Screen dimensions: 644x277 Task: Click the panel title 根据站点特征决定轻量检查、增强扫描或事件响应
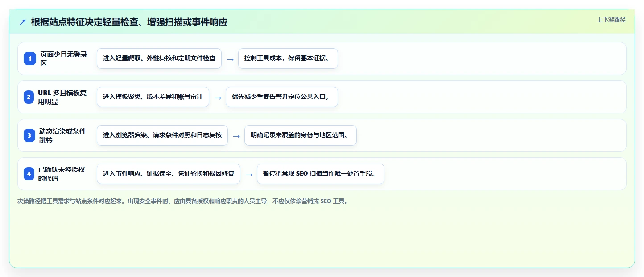click(x=129, y=22)
